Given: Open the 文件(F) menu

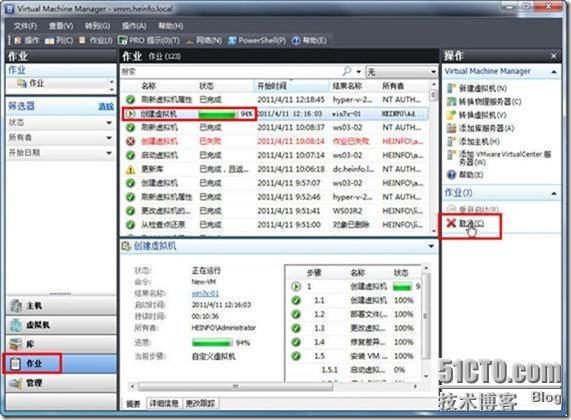Looking at the screenshot, I should tap(25, 26).
